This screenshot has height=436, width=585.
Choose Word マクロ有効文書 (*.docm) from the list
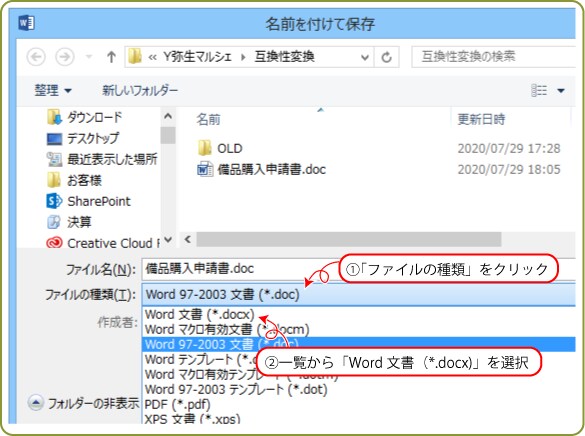[227, 330]
